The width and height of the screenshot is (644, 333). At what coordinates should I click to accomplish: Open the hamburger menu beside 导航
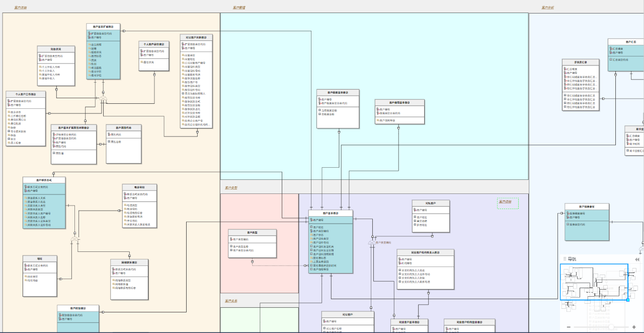click(x=565, y=259)
